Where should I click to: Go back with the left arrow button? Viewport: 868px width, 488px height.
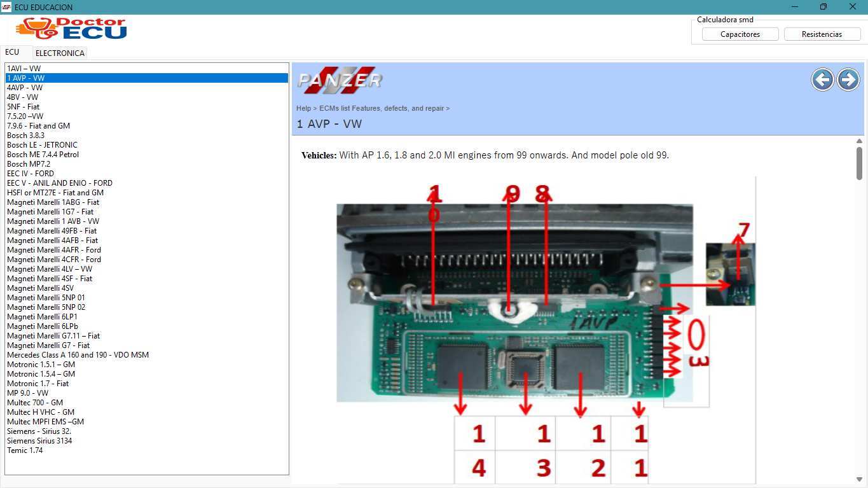(x=823, y=80)
